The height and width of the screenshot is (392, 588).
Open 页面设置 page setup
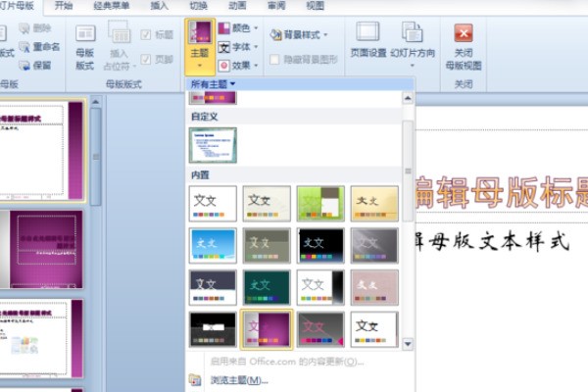tap(367, 40)
